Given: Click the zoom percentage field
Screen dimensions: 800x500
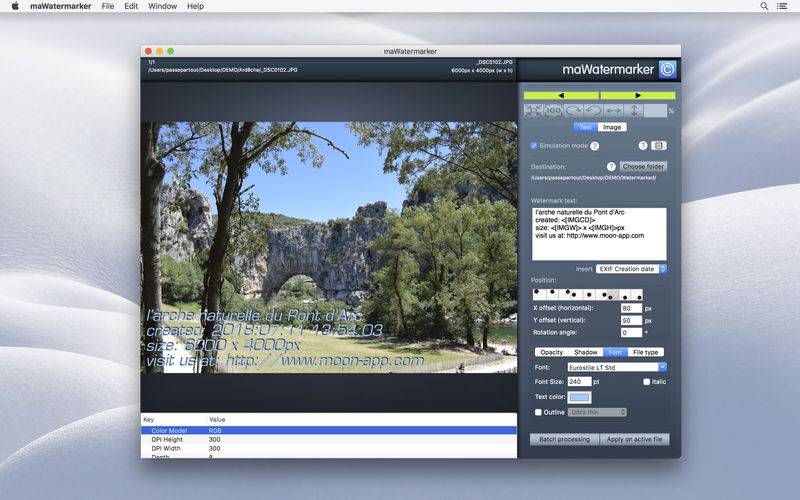Looking at the screenshot, I should pos(656,110).
